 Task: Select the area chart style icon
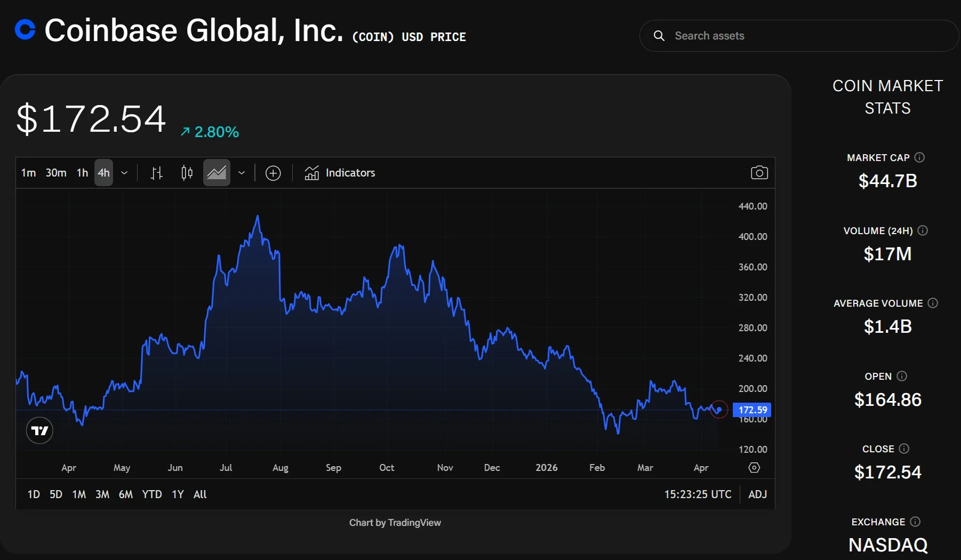(x=217, y=173)
